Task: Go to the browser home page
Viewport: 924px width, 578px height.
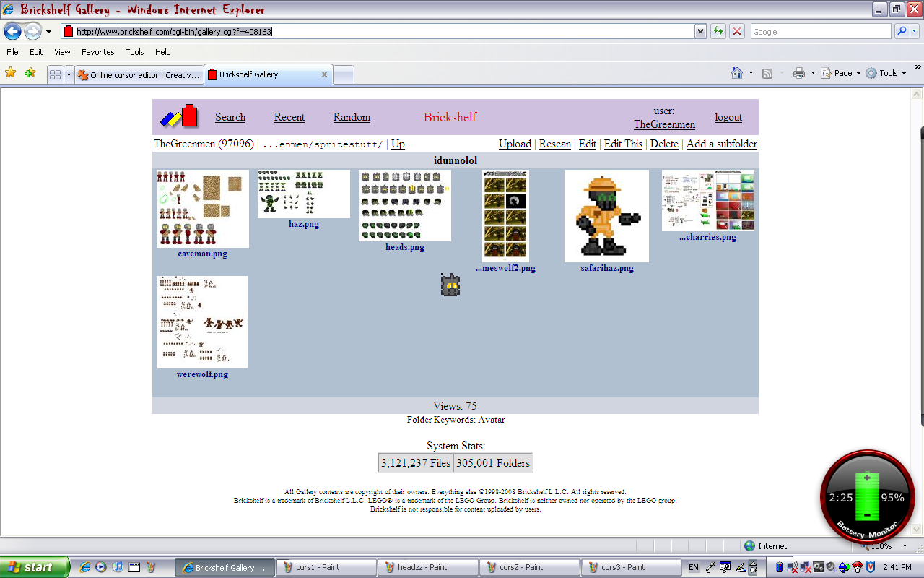Action: click(738, 73)
